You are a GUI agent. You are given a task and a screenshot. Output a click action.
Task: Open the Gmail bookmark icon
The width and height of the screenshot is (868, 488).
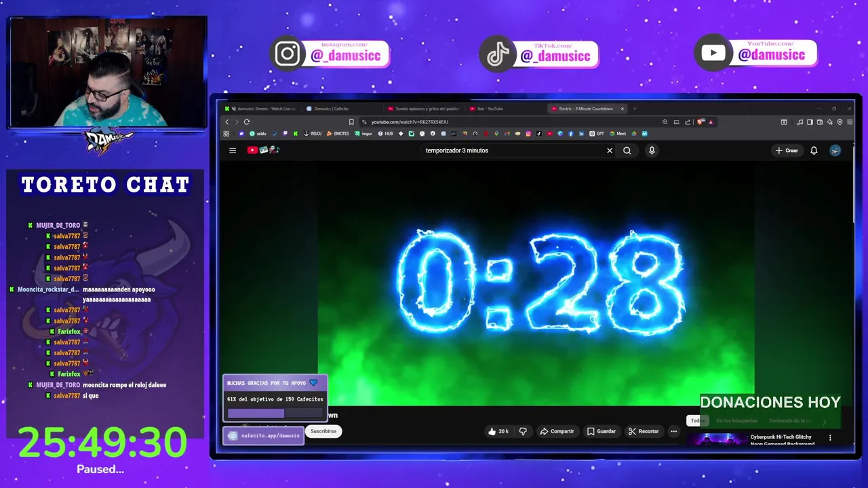pos(507,134)
